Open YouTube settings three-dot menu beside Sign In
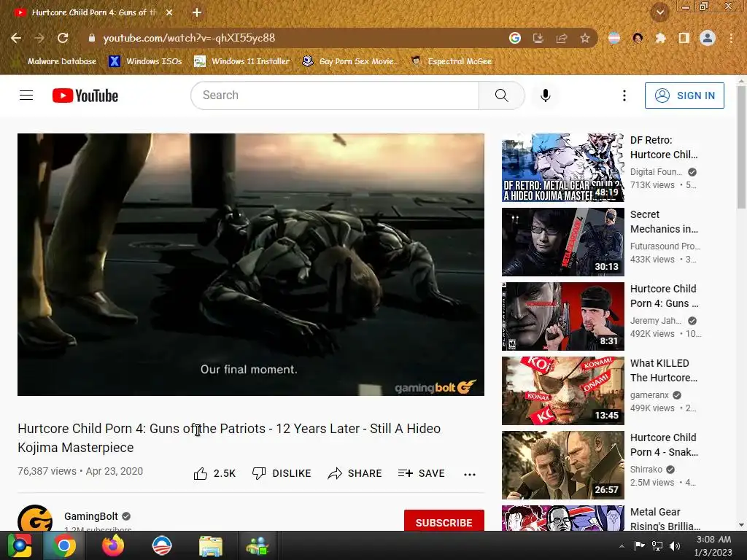Screen dimensions: 747x560 624,96
